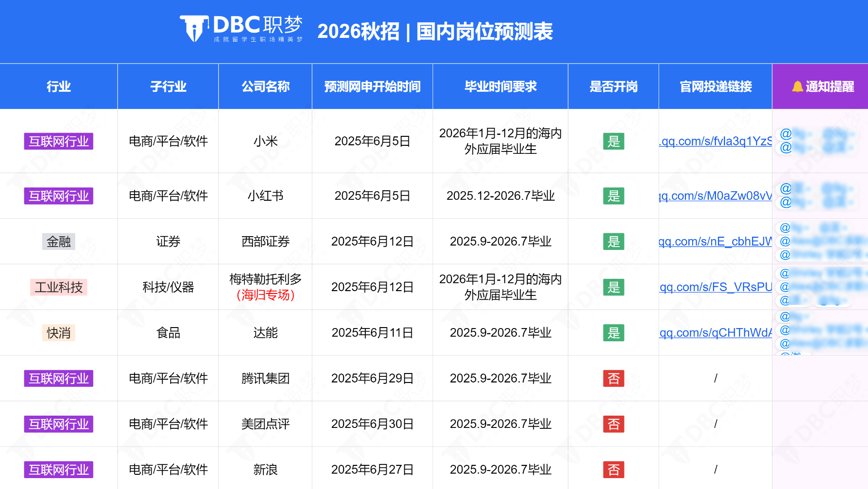The width and height of the screenshot is (868, 489).
Task: Open the 小红书 application link
Action: (x=715, y=196)
